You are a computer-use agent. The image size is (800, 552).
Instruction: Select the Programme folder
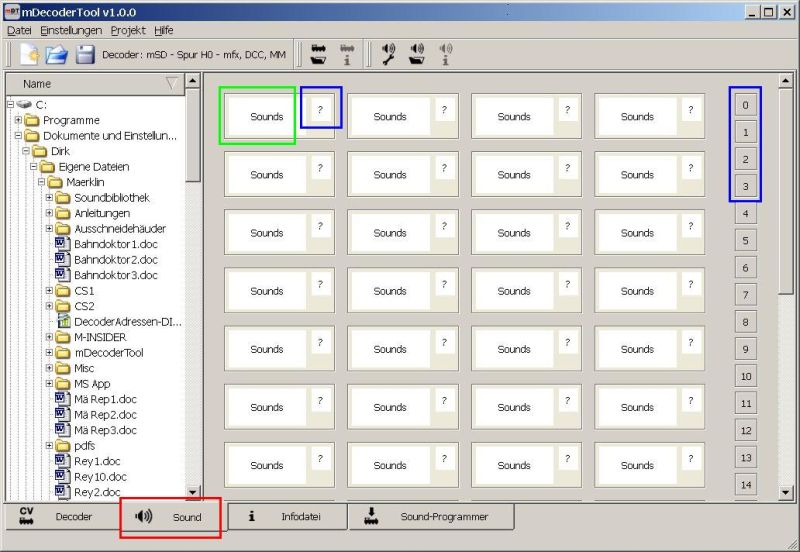(x=62, y=120)
